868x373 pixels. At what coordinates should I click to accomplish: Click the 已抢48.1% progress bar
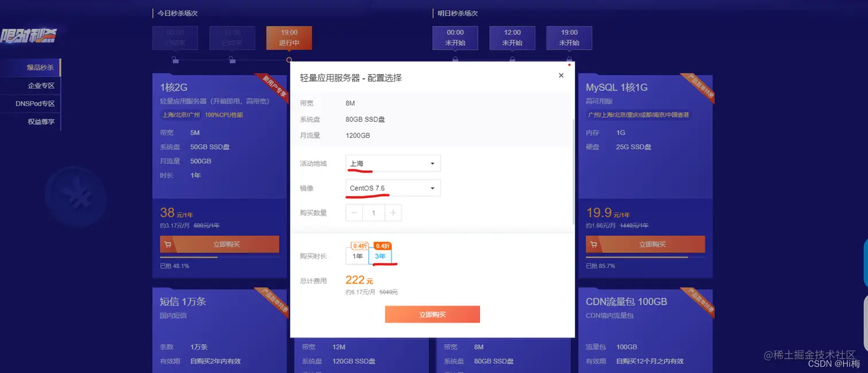(x=189, y=256)
